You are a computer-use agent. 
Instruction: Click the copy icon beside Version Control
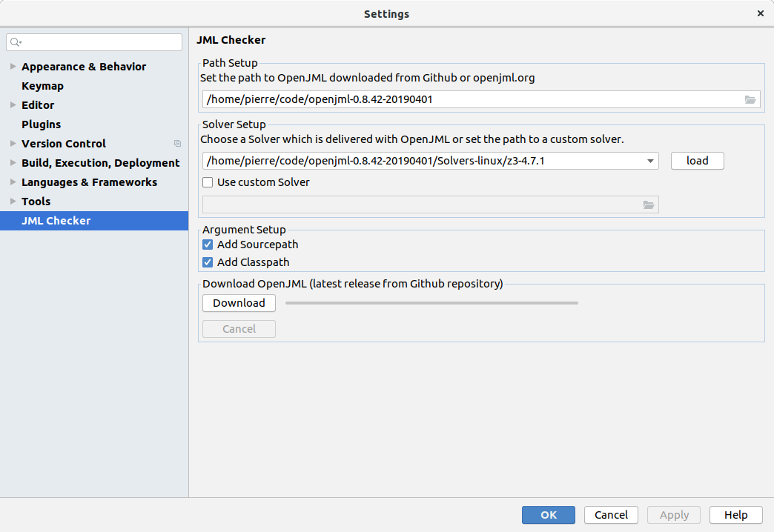[x=177, y=144]
